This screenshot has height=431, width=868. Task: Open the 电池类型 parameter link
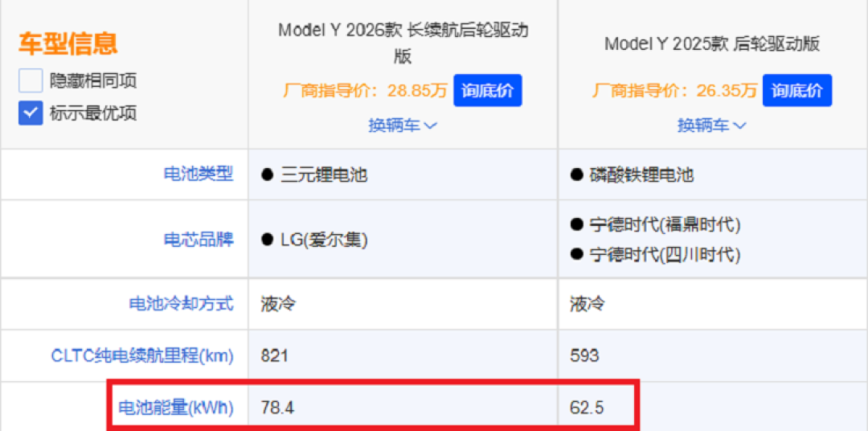[x=199, y=174]
